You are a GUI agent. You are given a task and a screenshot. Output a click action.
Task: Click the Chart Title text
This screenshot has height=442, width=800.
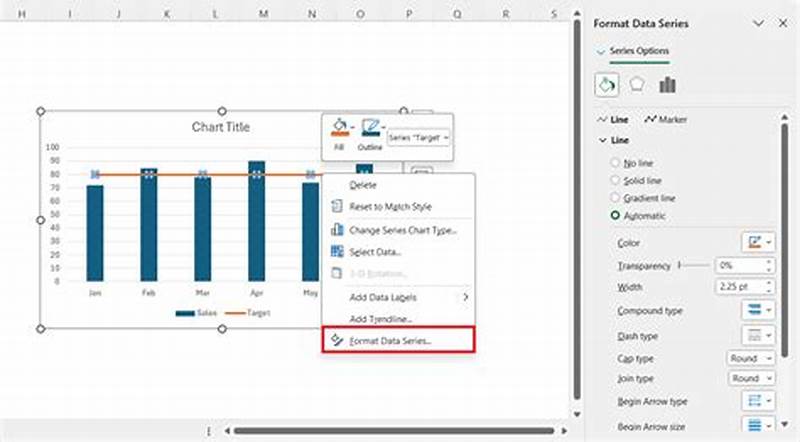click(x=220, y=127)
